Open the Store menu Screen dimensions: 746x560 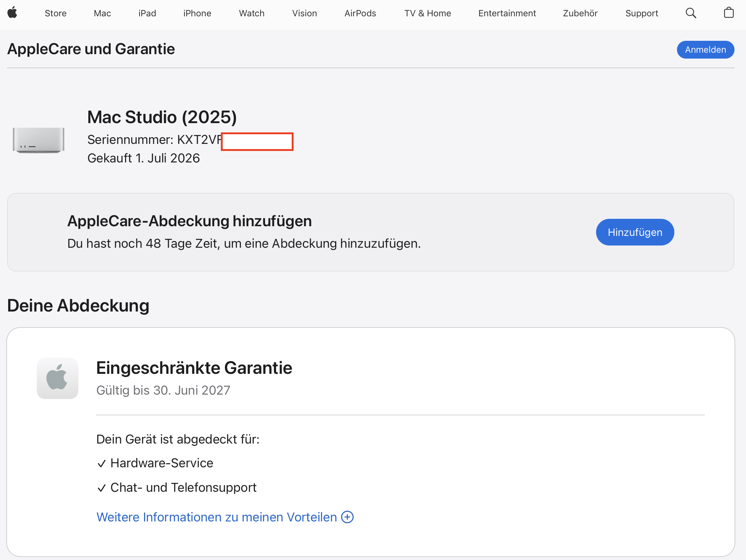56,13
